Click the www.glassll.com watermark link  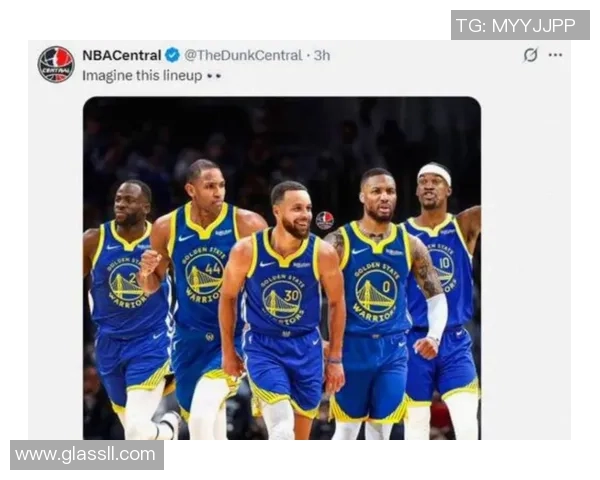(87, 455)
